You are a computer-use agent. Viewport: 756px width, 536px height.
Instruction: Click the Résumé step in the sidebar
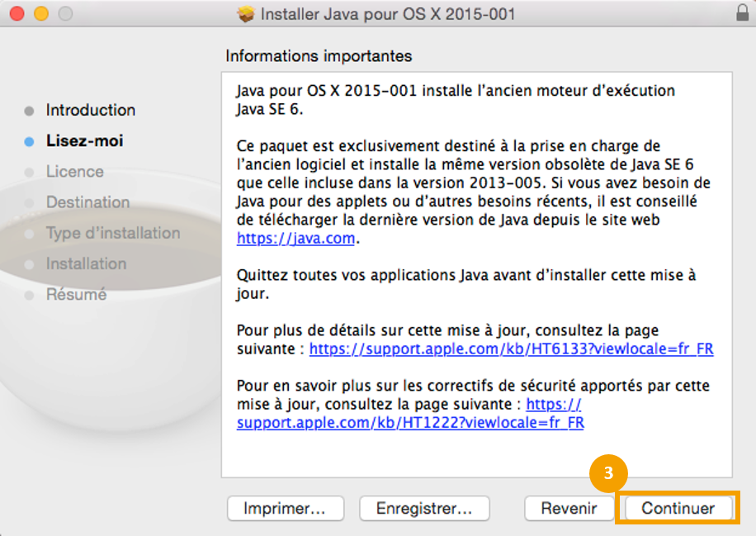point(76,295)
